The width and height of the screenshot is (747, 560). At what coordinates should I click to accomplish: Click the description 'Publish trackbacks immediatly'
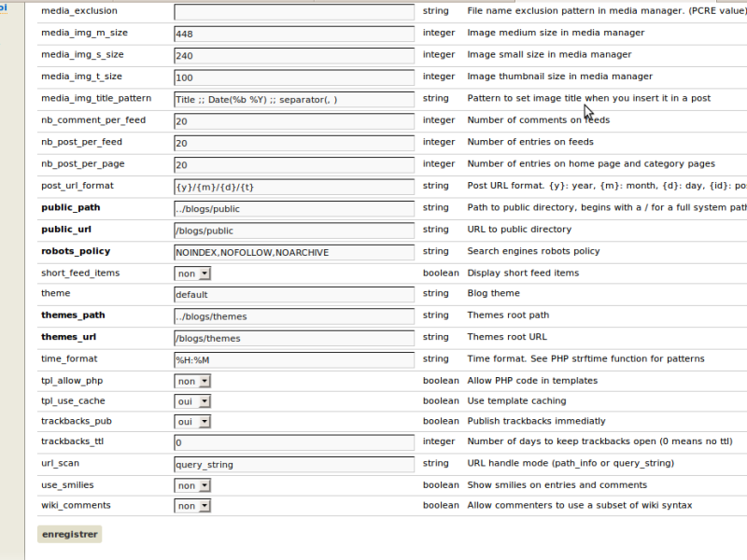tap(536, 421)
